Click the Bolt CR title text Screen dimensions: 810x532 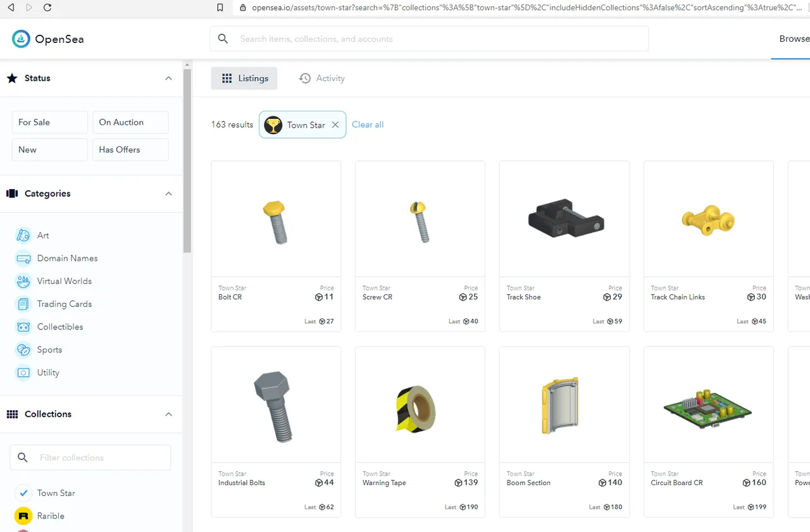(x=230, y=297)
